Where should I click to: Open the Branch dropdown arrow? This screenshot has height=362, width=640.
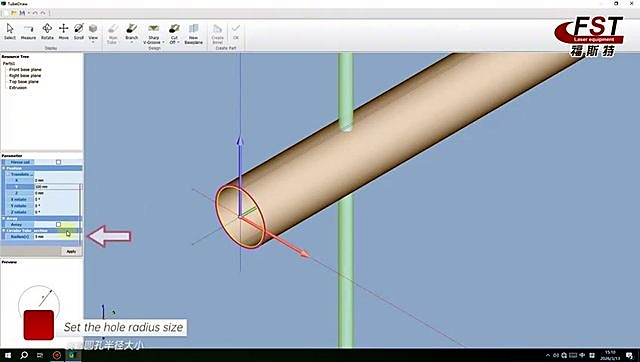[x=131, y=42]
